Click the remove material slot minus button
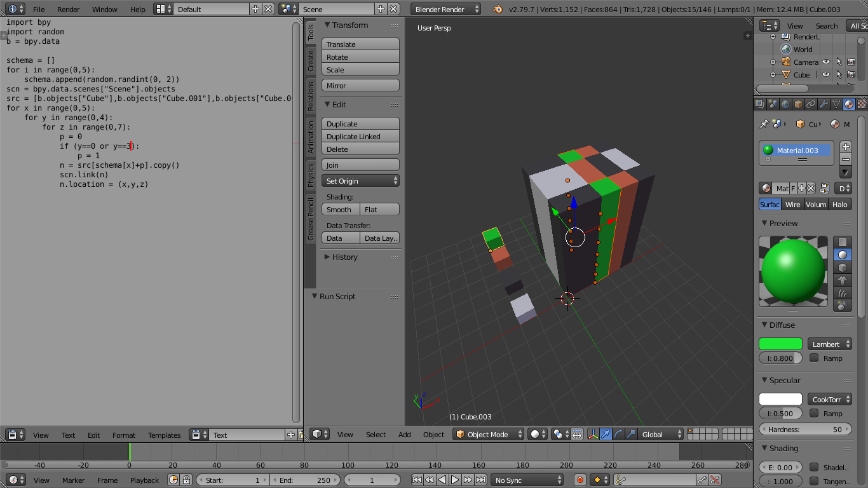The width and height of the screenshot is (868, 488). point(846,159)
